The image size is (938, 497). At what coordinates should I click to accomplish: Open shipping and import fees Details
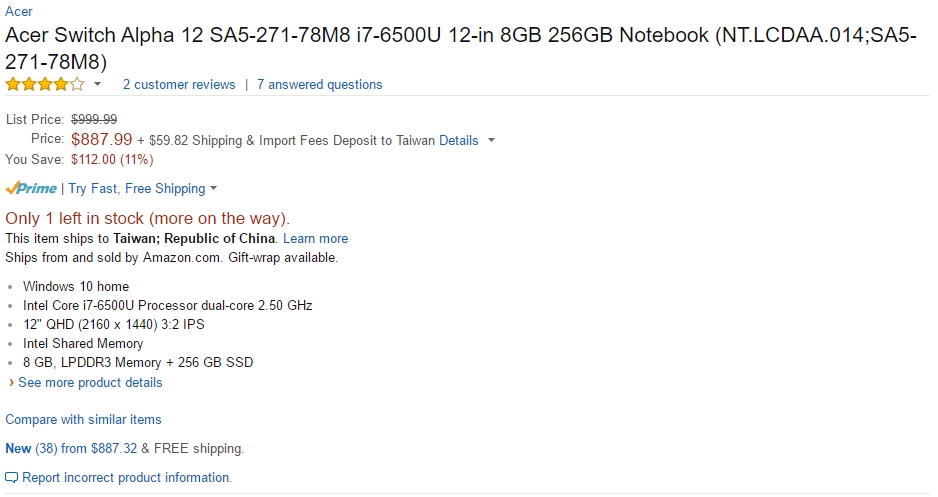coord(459,141)
